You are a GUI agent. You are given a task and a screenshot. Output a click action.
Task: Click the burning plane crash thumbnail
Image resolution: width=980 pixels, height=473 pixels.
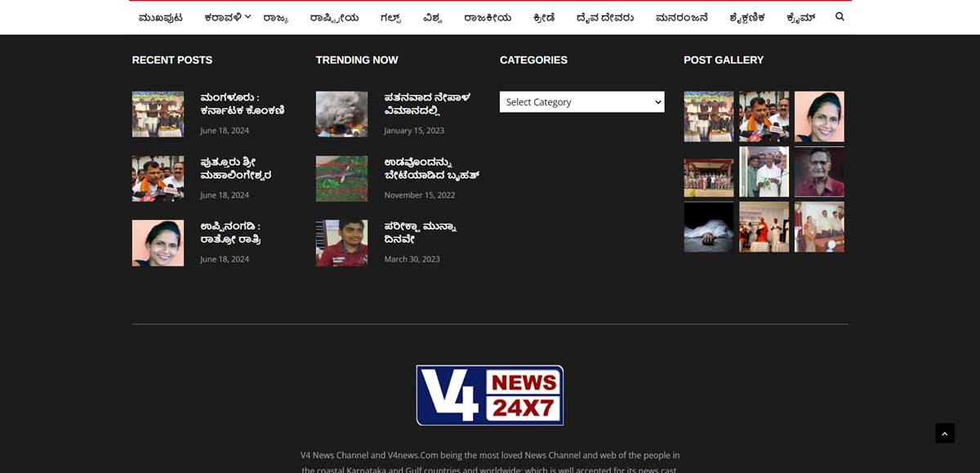341,114
